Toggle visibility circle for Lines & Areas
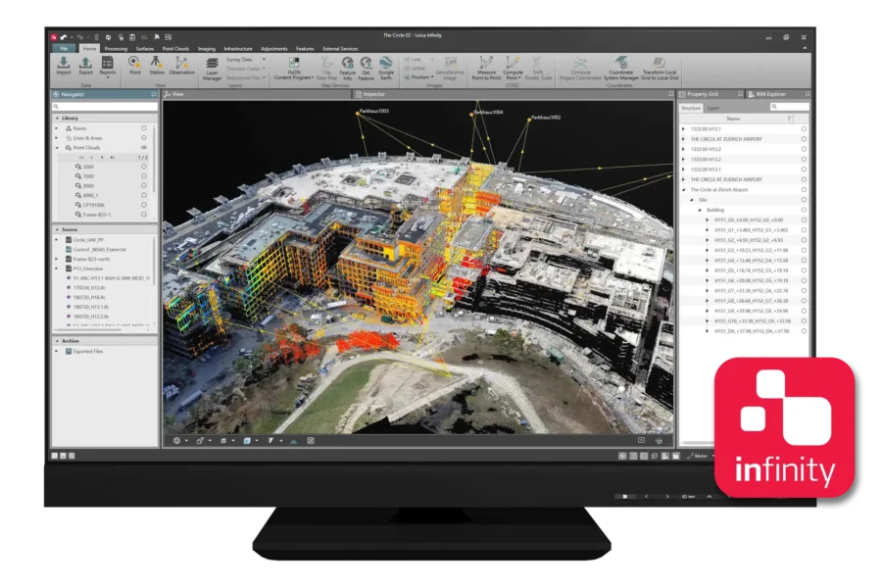Viewport: 882px width, 588px height. coord(143,138)
